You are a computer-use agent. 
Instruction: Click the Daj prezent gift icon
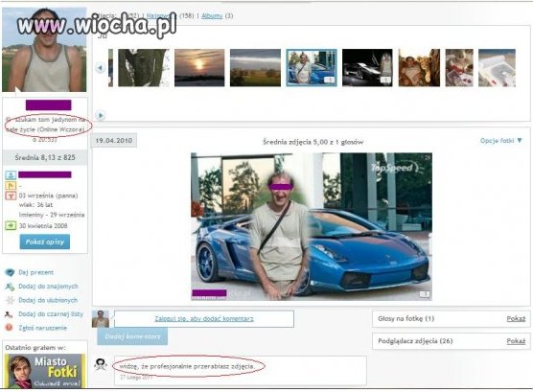tap(10, 272)
